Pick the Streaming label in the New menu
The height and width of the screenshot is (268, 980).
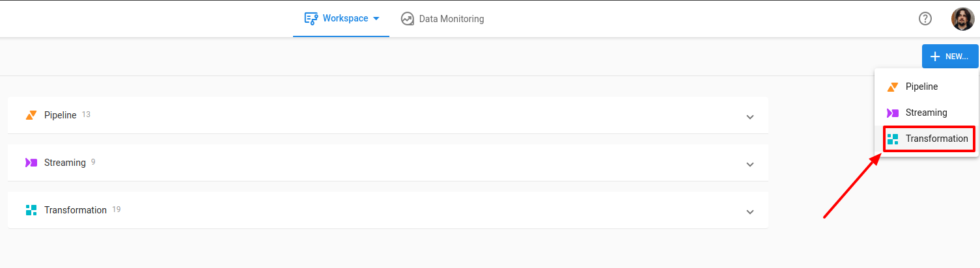pos(926,113)
